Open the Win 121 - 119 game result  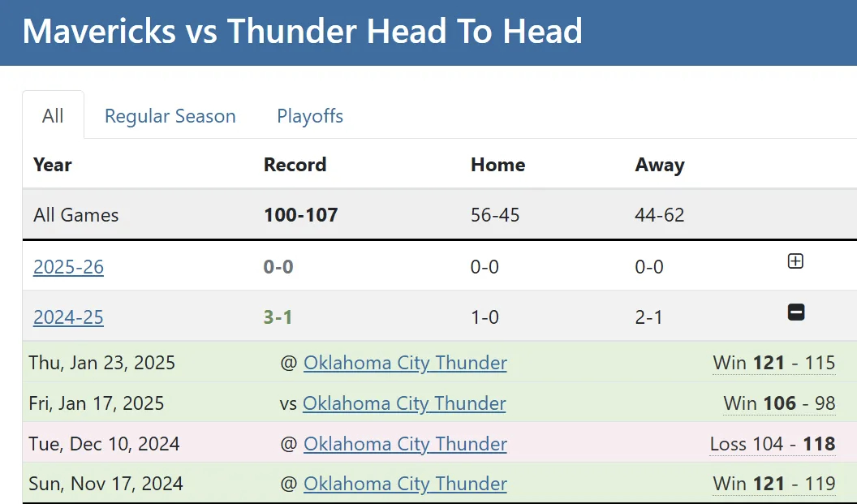[774, 483]
